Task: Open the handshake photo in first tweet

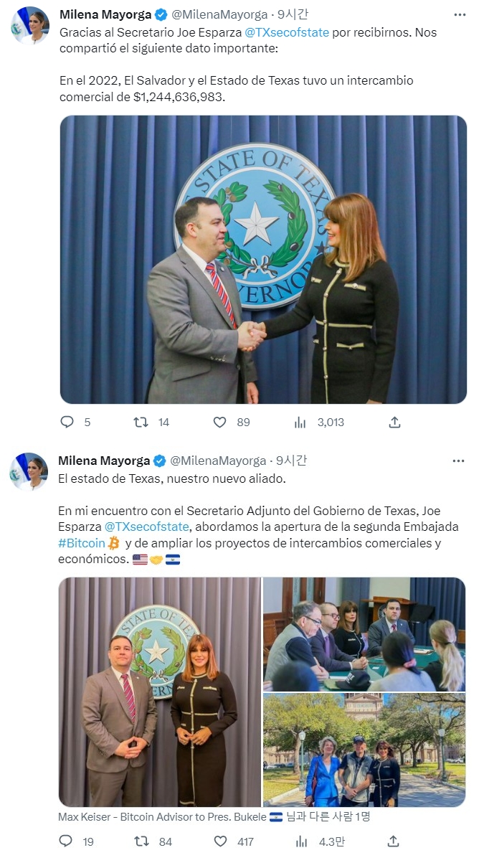Action: pos(263,260)
